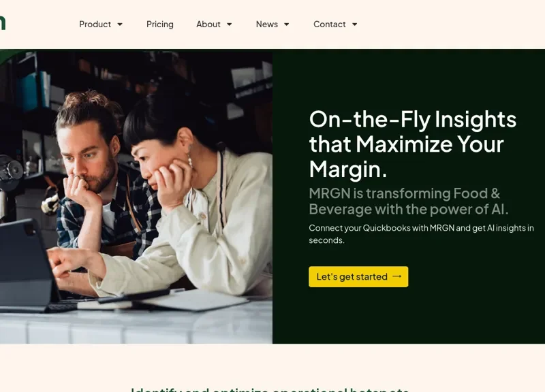The height and width of the screenshot is (392, 545).
Task: Click the On-the-Fly Insights headline
Action: coord(413,144)
